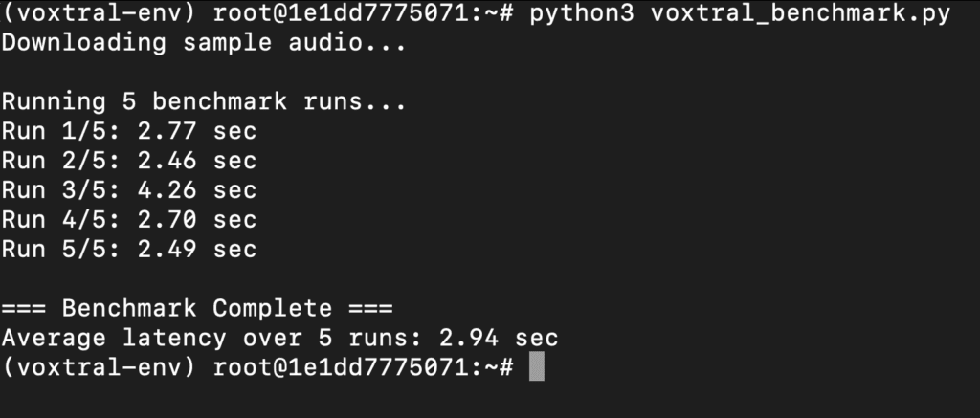Click the 2.94 sec average value
Viewport: 980px width, 418px height.
pyautogui.click(x=498, y=338)
